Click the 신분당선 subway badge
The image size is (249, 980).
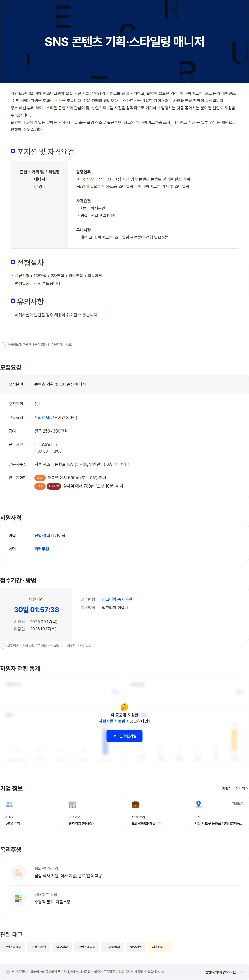point(54,486)
